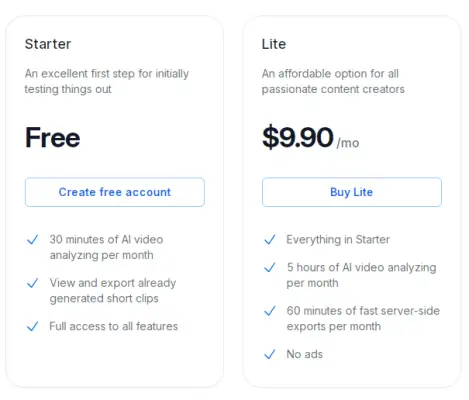The width and height of the screenshot is (469, 400).
Task: Click checkmark beside No ads
Action: (270, 354)
